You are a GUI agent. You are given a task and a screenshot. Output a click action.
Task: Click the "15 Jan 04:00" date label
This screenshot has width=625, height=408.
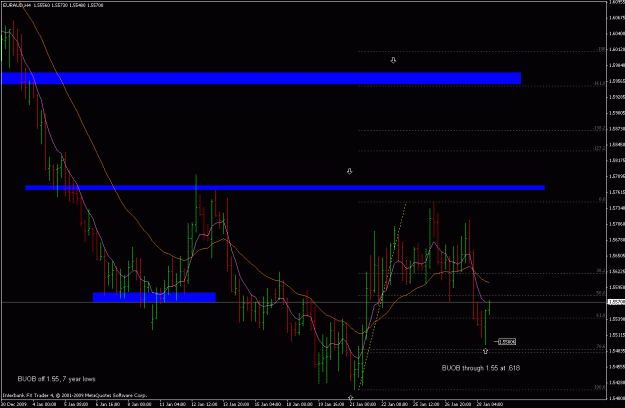(267, 404)
